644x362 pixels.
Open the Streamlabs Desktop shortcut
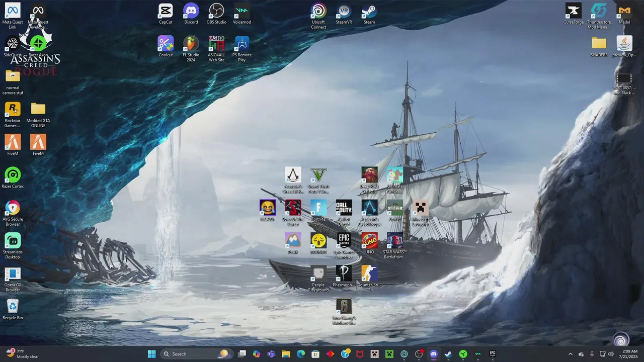click(13, 246)
